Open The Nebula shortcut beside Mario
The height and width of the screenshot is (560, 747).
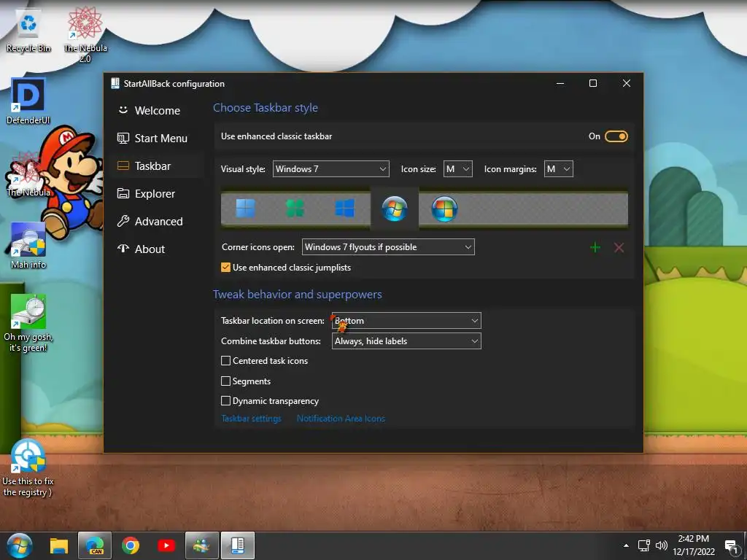pyautogui.click(x=28, y=175)
